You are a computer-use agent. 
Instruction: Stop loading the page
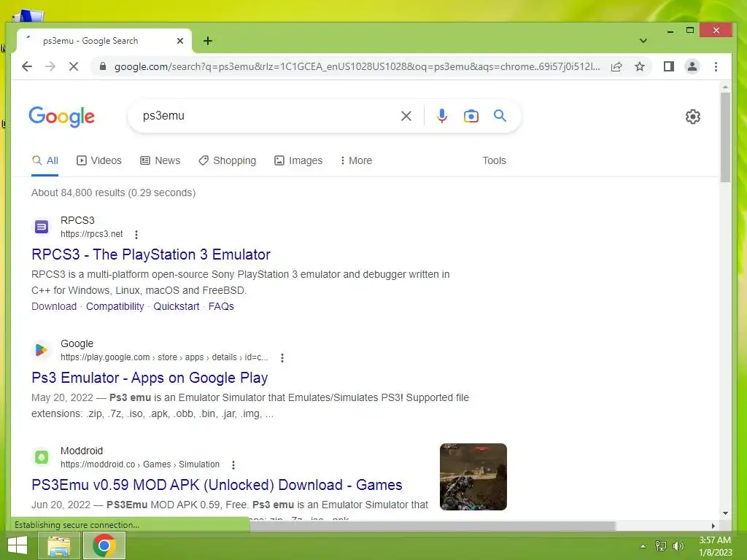point(74,66)
